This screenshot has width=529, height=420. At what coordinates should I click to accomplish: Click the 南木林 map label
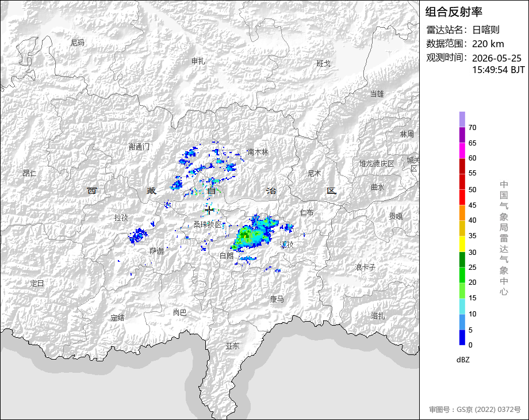[x=258, y=152]
